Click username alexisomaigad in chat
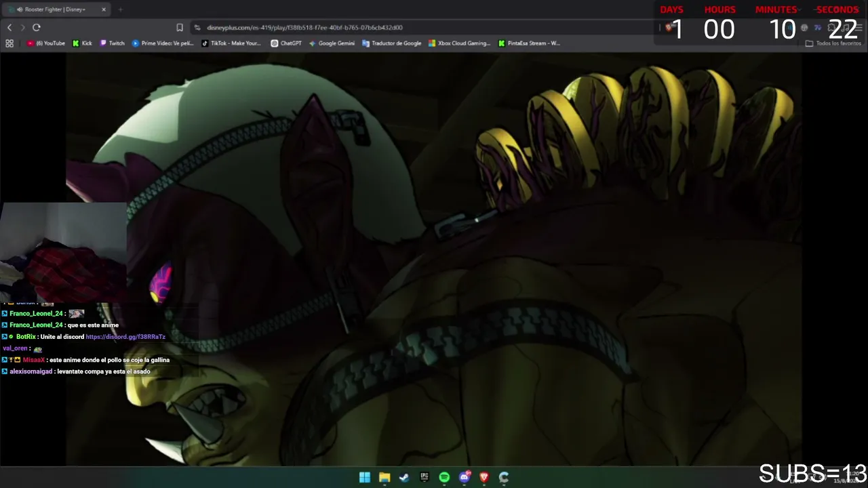This screenshot has height=488, width=868. pos(31,371)
